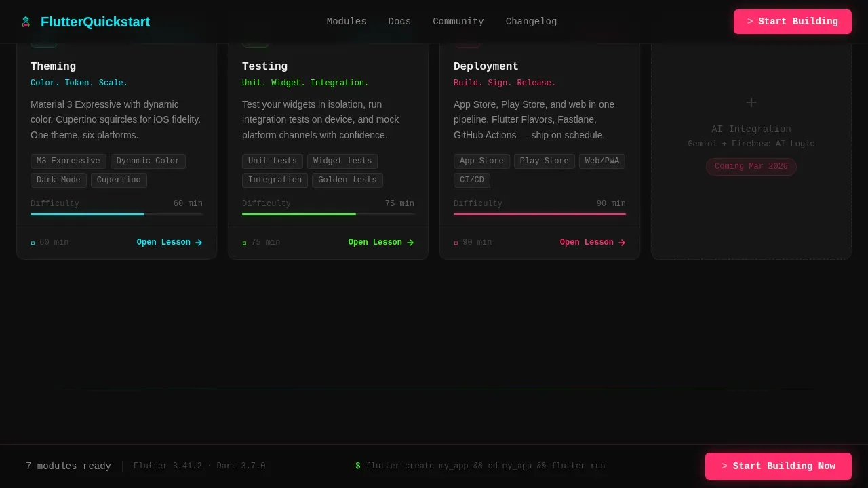Click the clock icon beside 90 min
This screenshot has height=488, width=868.
[456, 243]
